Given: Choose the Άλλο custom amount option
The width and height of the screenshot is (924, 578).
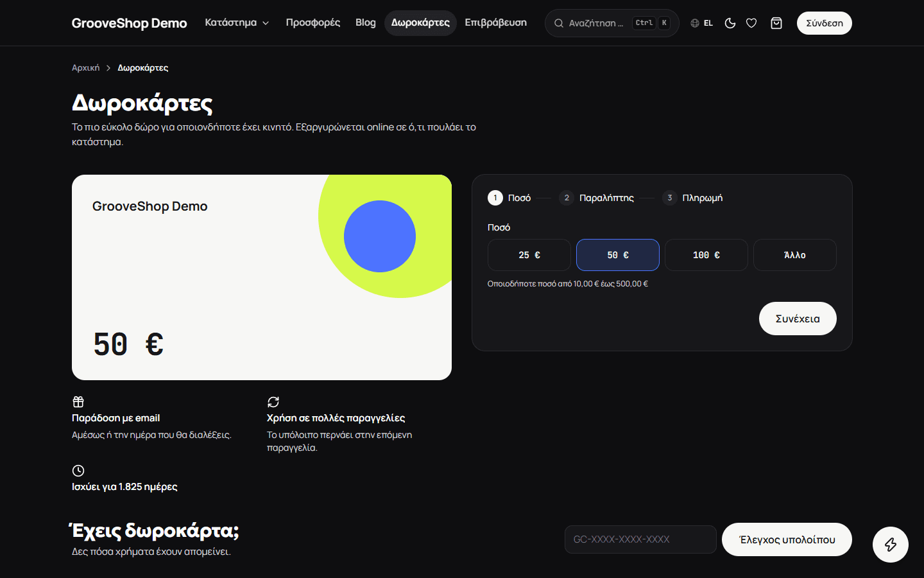Looking at the screenshot, I should pos(795,255).
